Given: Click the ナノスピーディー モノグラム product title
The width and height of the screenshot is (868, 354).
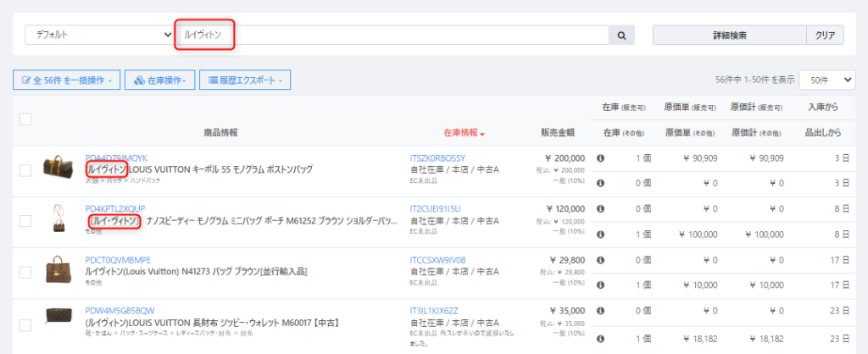Looking at the screenshot, I should (242, 221).
